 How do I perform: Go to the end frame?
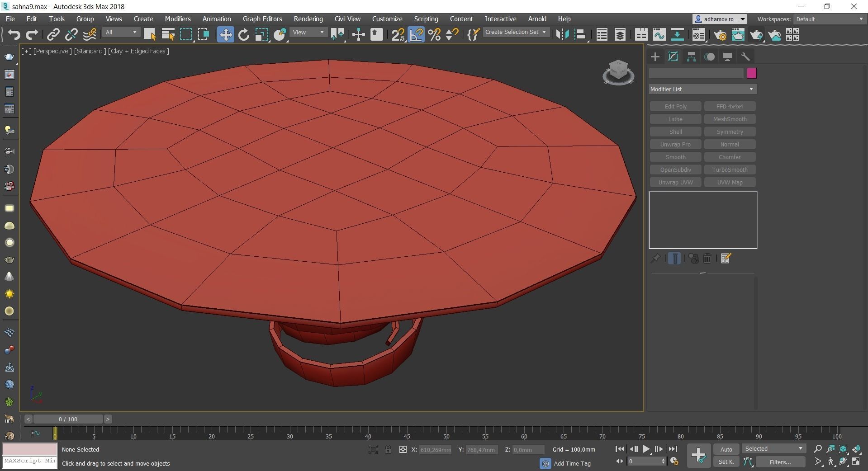pos(673,449)
